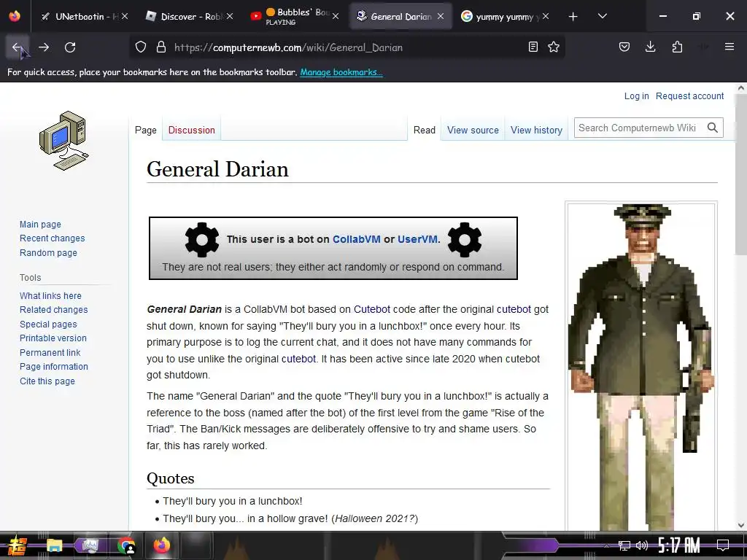Close the UNetbootin tab
Viewport: 747px width, 560px height.
click(125, 16)
